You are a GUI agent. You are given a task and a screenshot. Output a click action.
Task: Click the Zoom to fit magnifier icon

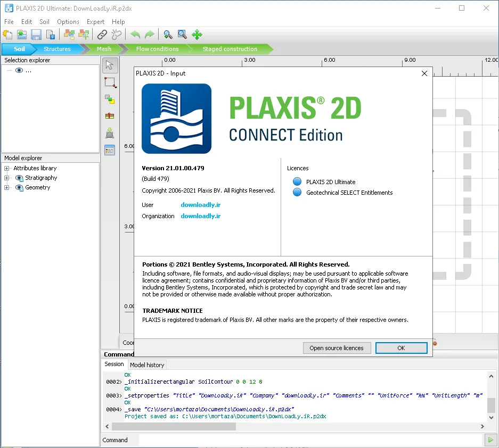tap(182, 35)
